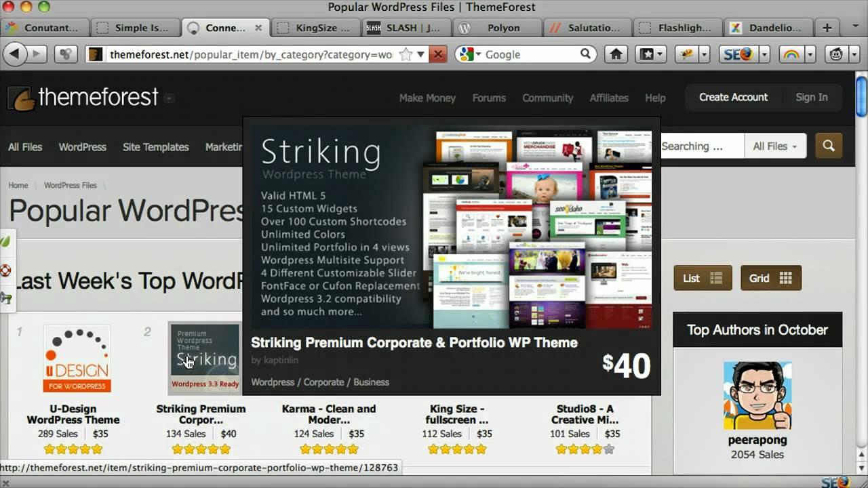Click the Home toolbar icon
Image resolution: width=868 pixels, height=488 pixels.
(x=616, y=54)
